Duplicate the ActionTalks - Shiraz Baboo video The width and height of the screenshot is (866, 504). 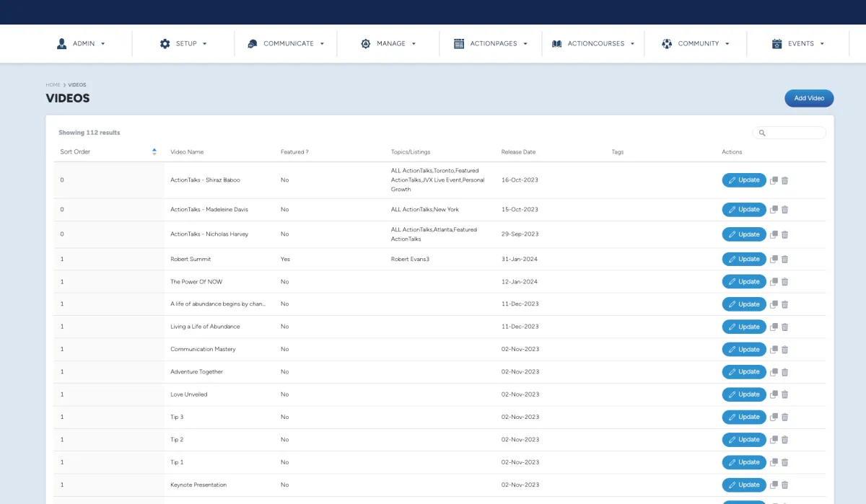[774, 180]
